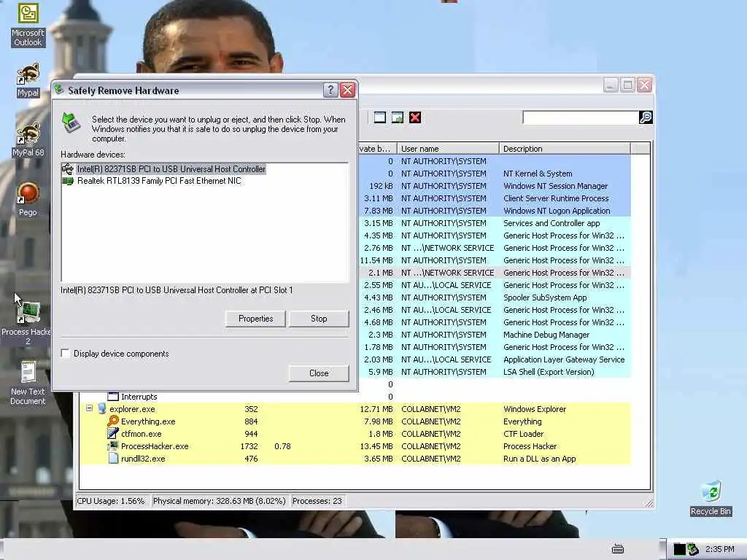Click the search magnifier icon in Process Hacker

(x=646, y=117)
